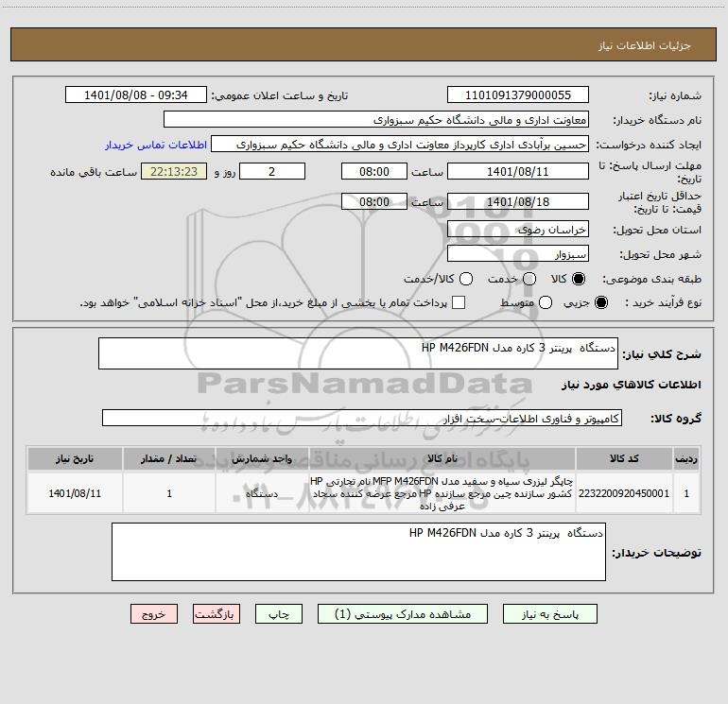Click the خروج exit button
Viewport: 728px width, 704px height.
click(154, 614)
